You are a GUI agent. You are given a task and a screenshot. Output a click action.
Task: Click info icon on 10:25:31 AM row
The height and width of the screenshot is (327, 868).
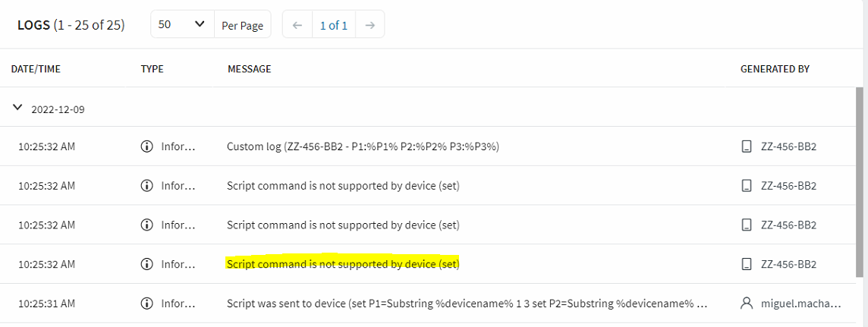[x=147, y=303]
